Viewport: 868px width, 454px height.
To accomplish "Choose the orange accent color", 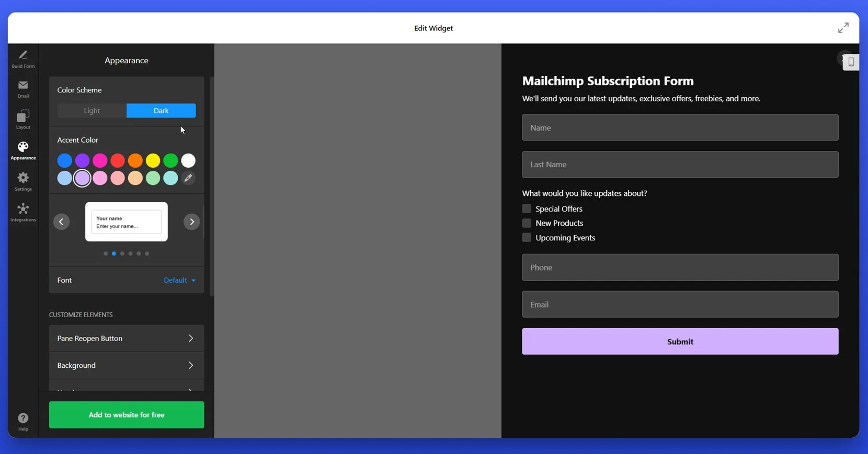I will pos(135,160).
